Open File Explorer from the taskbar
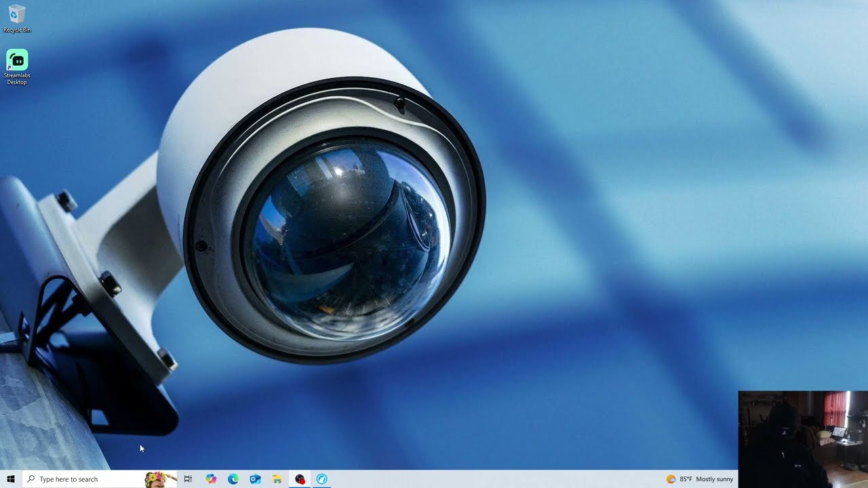868x488 pixels. 277,479
